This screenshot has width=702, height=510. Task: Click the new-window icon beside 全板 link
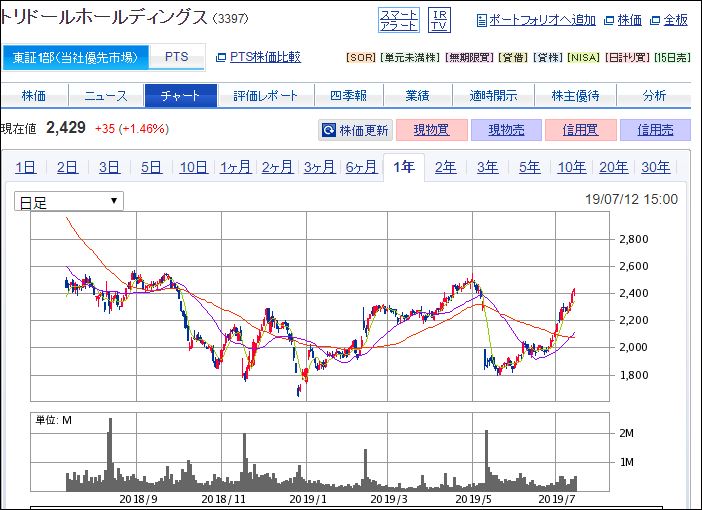(x=655, y=21)
